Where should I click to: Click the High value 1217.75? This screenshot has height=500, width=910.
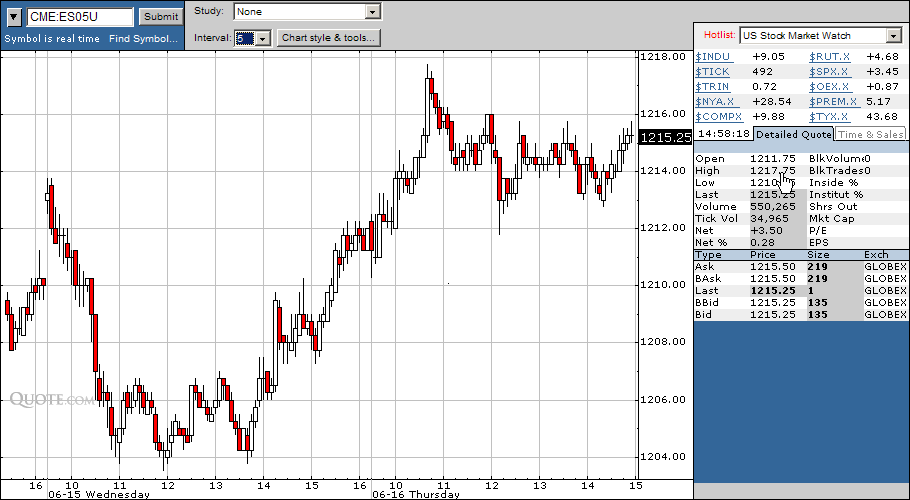[772, 171]
